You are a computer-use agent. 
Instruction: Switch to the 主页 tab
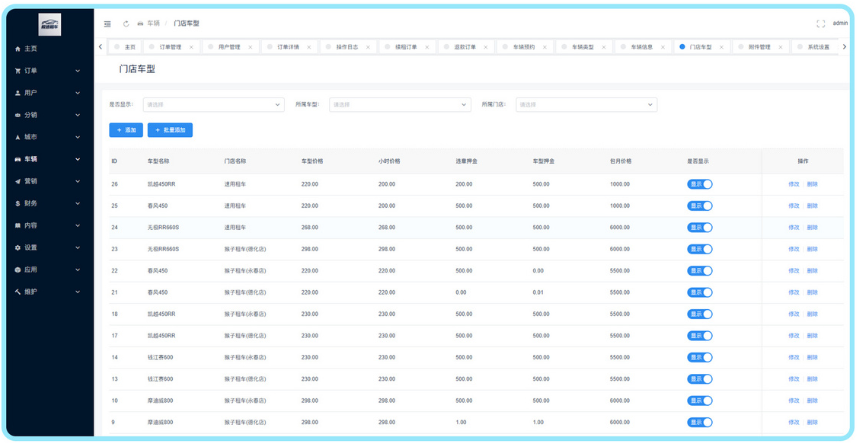click(125, 47)
